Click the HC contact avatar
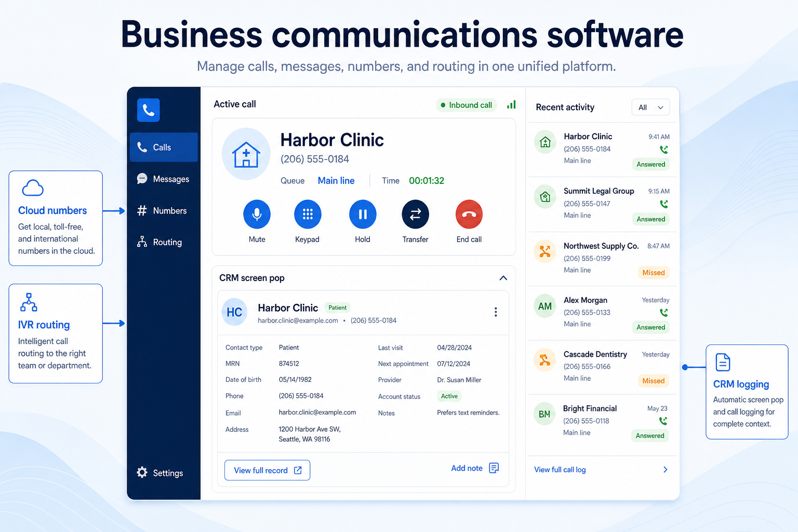 (x=234, y=312)
